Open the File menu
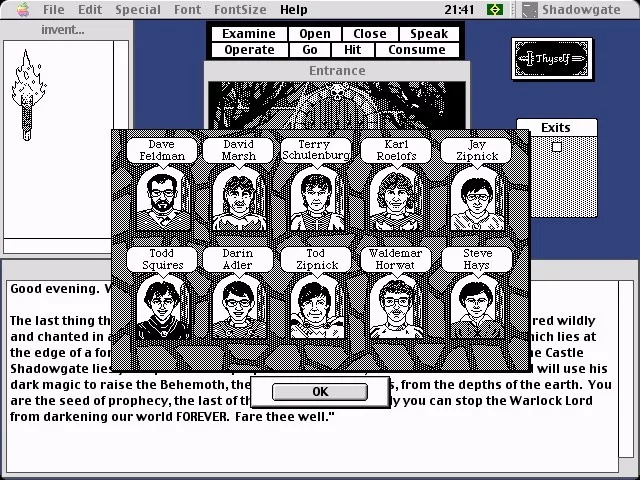Screen dimensions: 640x480 53,9
